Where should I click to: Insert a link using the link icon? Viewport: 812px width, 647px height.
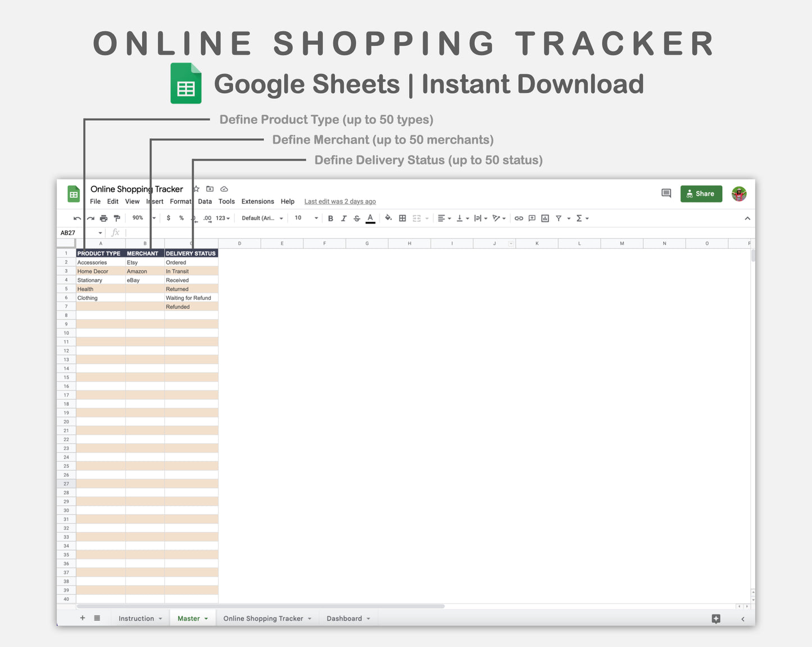click(x=519, y=218)
